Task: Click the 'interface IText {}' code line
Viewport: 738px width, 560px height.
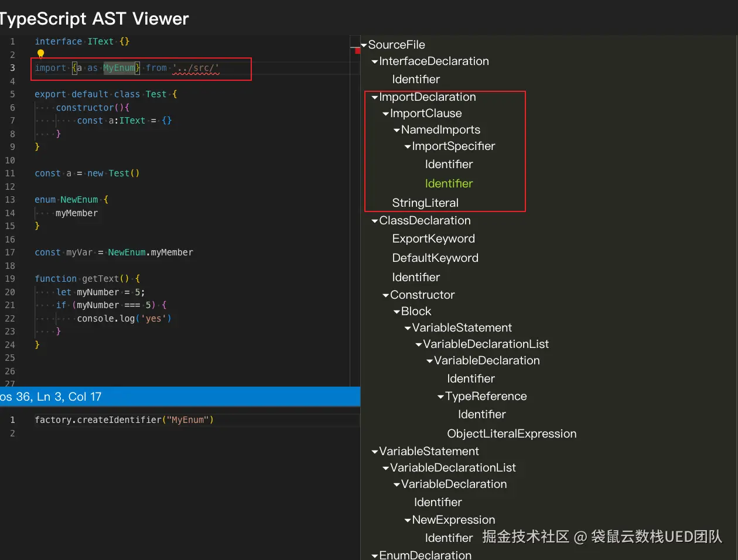Action: (x=82, y=42)
